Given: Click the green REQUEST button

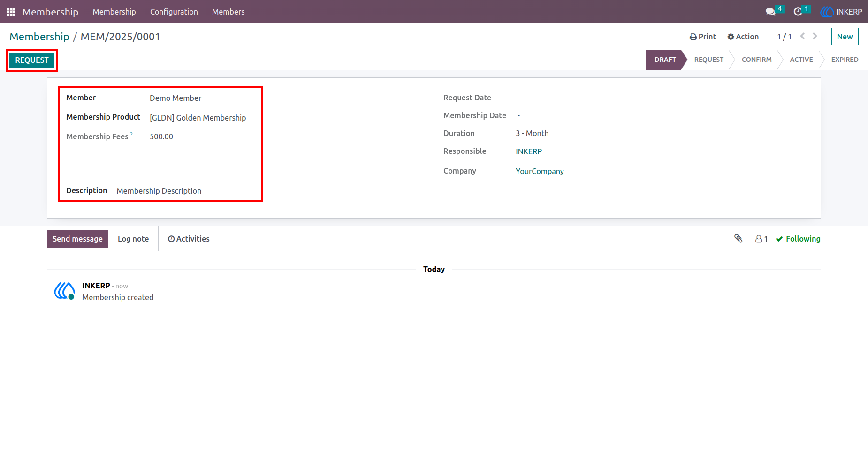Looking at the screenshot, I should coord(32,60).
